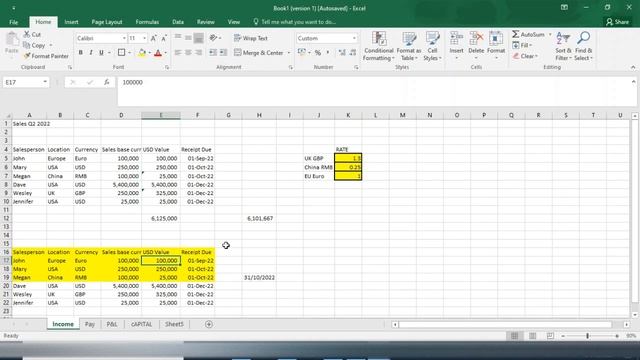Select the yellow UK GBP rate cell

click(348, 158)
